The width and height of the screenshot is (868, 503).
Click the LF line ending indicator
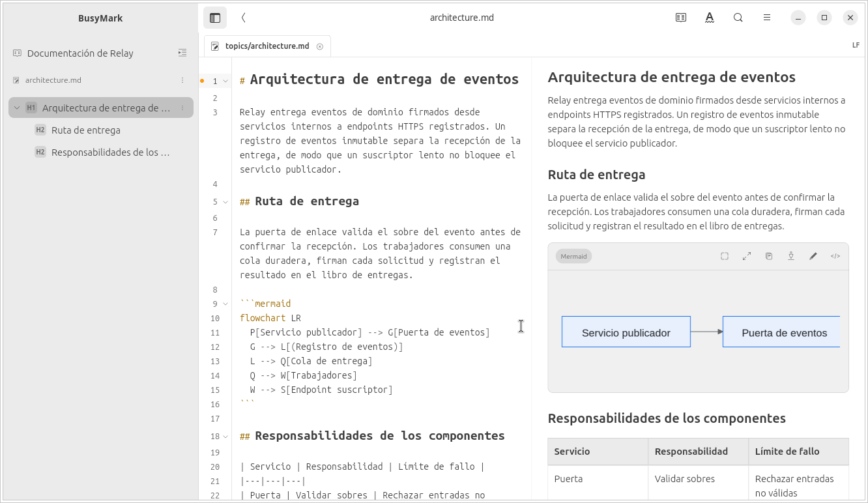tap(856, 46)
